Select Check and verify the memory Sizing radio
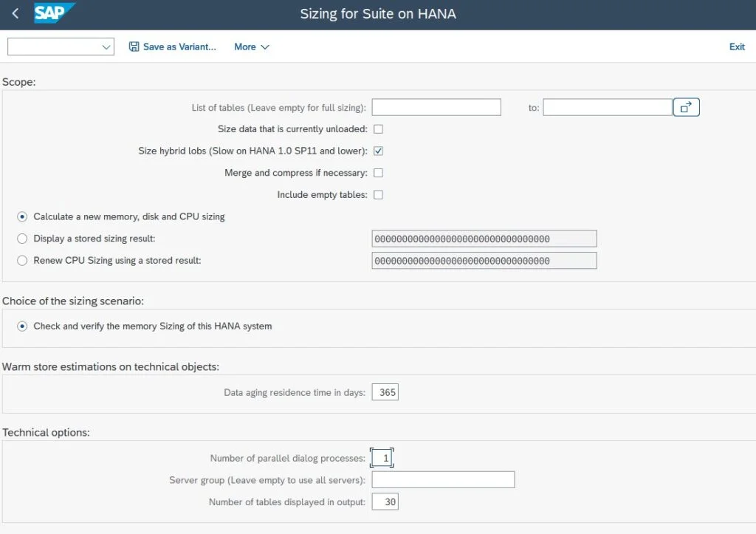This screenshot has height=534, width=756. tap(22, 326)
